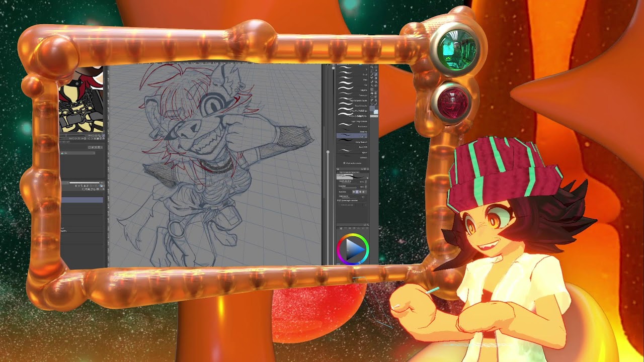This screenshot has width=644, height=362.
Task: Choose the first anti-aliasing level button
Action: [354, 192]
